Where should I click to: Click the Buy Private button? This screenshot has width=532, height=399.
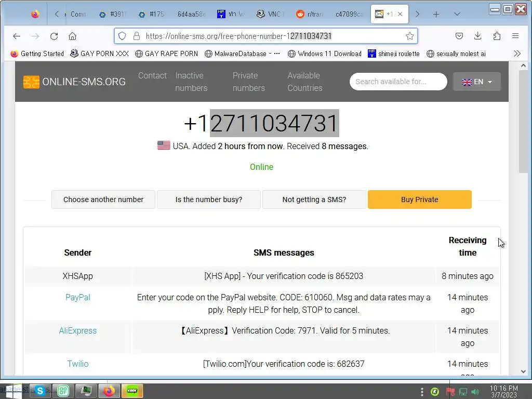[x=420, y=199]
